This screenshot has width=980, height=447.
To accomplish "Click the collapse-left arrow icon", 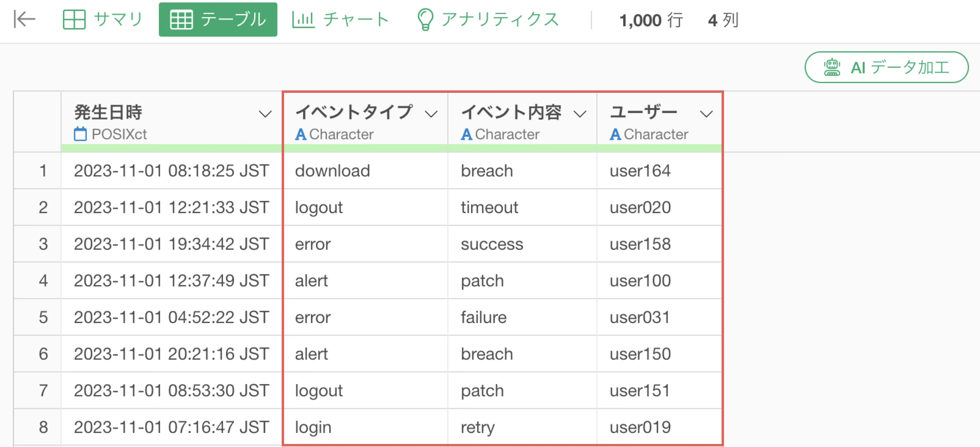I will [25, 19].
